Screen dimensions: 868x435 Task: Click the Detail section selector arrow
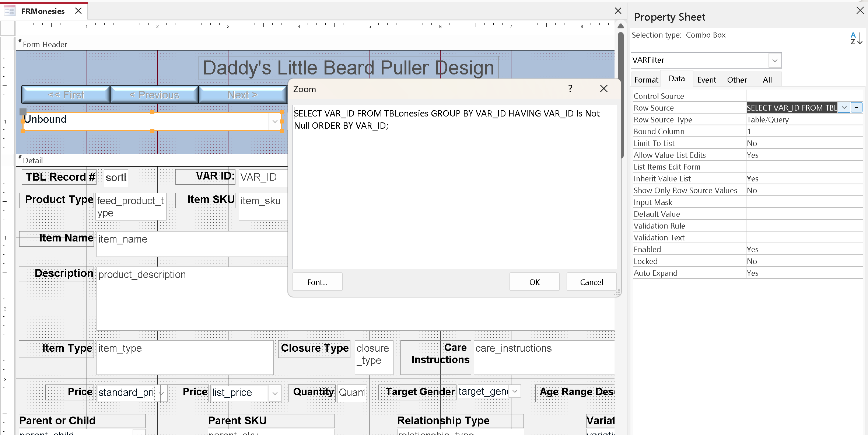20,157
